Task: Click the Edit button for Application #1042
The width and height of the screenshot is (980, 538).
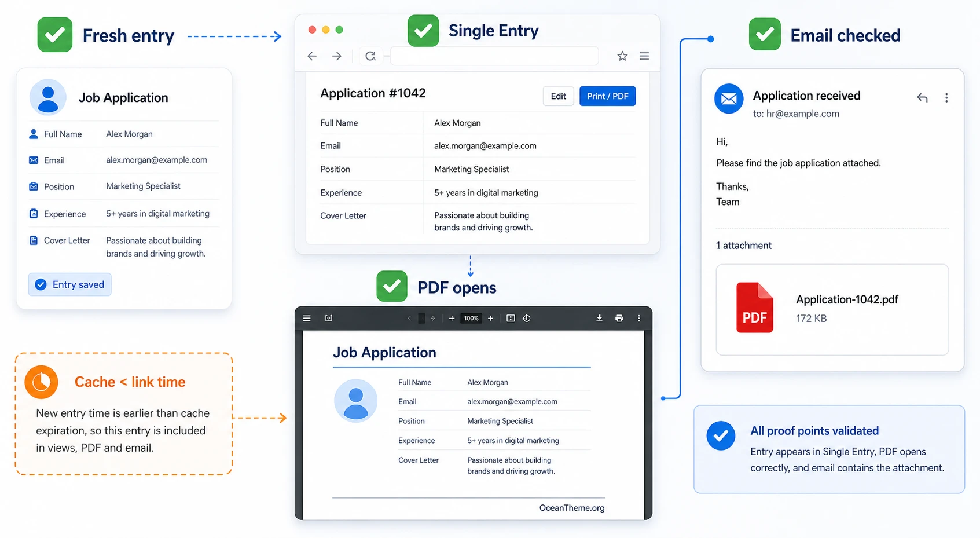Action: click(x=558, y=96)
